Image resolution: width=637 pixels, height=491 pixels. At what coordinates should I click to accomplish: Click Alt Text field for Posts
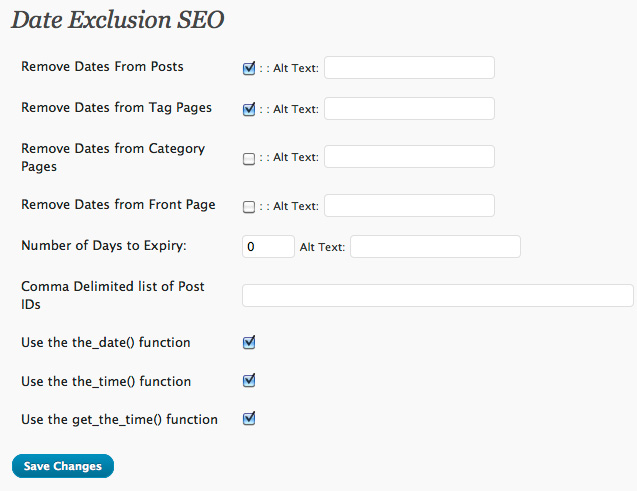point(409,67)
